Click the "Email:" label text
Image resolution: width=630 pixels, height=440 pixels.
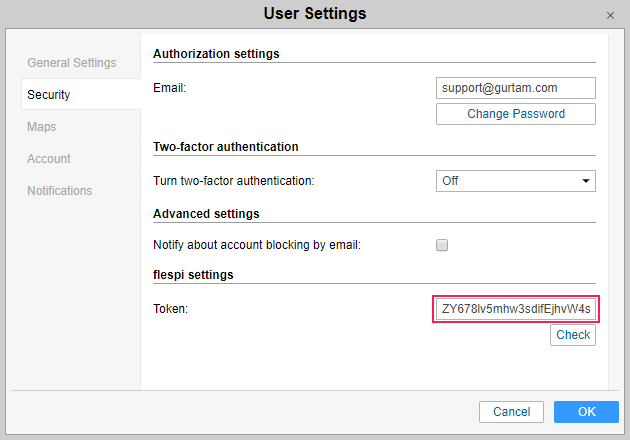click(169, 88)
